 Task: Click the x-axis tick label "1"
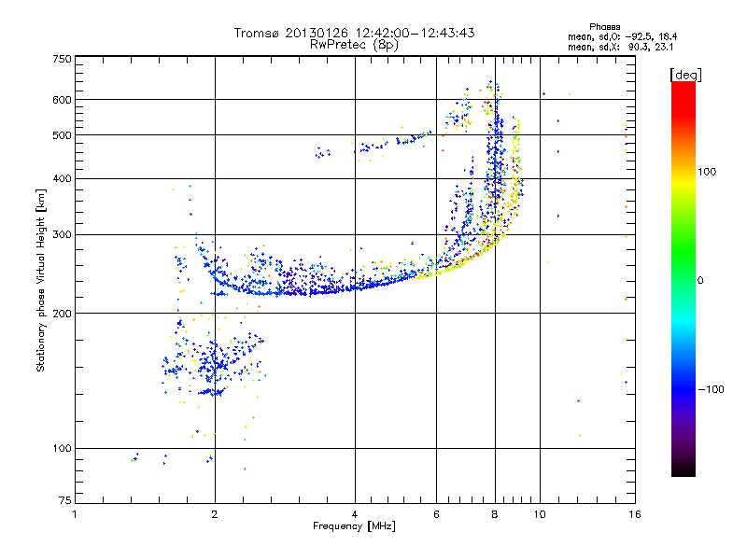tap(75, 514)
